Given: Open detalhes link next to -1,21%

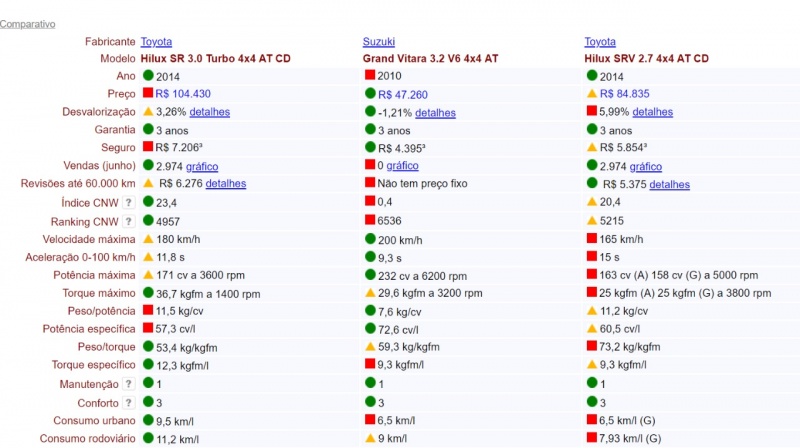Looking at the screenshot, I should coord(435,113).
